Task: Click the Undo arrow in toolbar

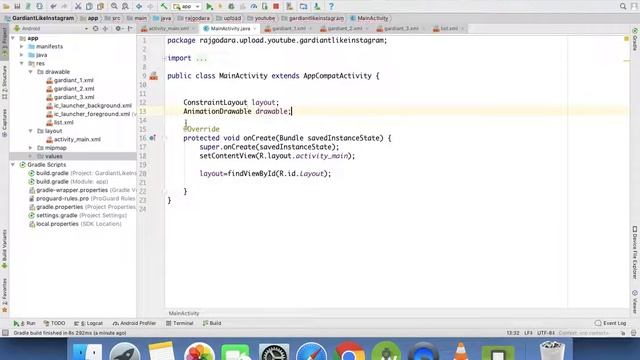Action: pyautogui.click(x=53, y=7)
